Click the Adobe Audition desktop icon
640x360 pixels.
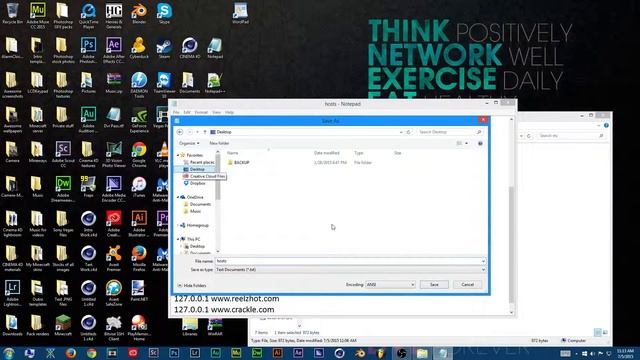pyautogui.click(x=88, y=120)
